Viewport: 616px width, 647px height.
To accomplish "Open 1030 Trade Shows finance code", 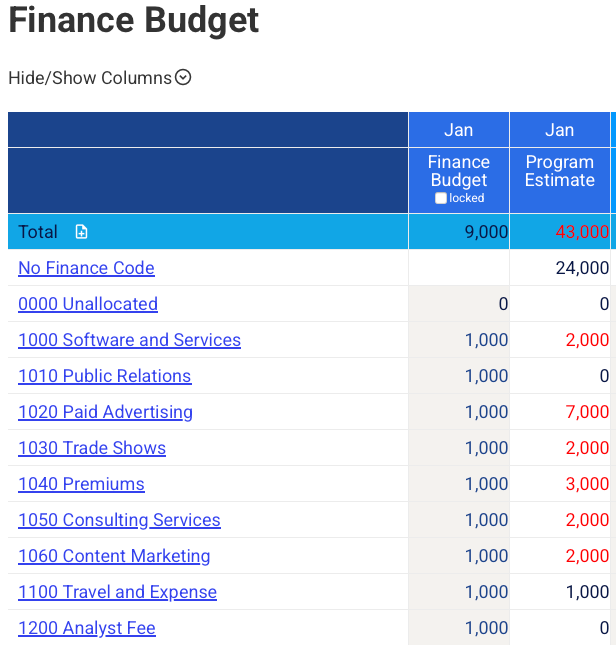I will (92, 448).
